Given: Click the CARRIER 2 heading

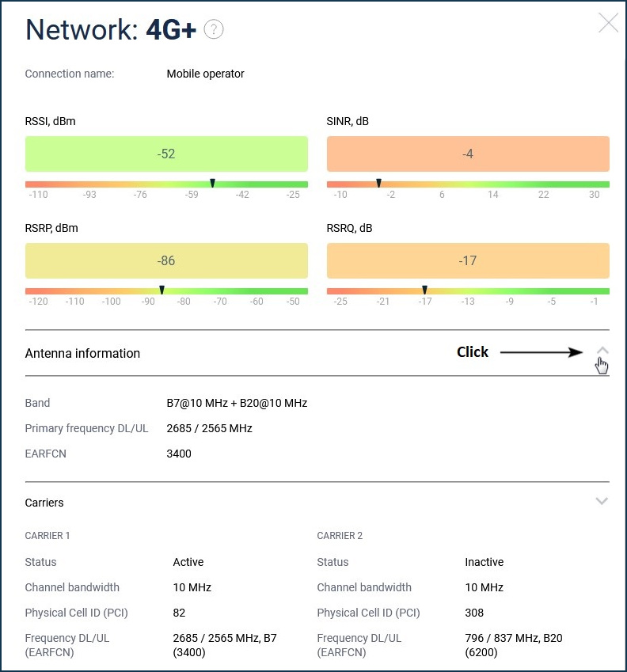Looking at the screenshot, I should [x=340, y=536].
